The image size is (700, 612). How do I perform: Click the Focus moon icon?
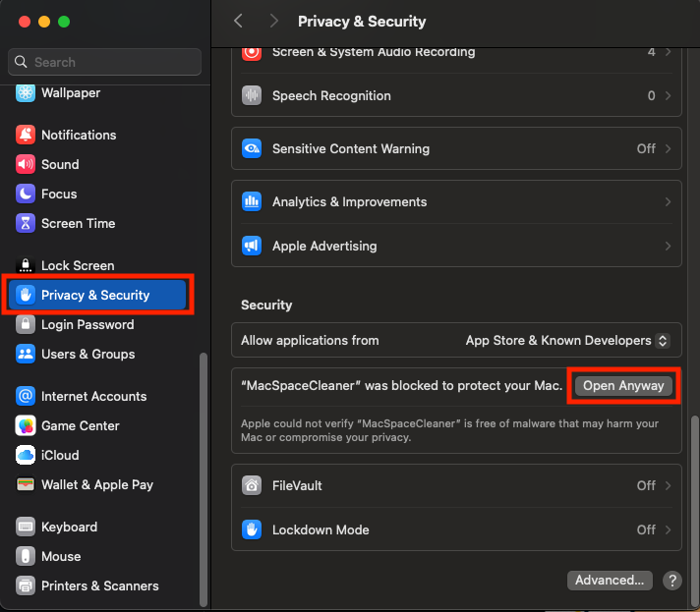click(x=26, y=194)
